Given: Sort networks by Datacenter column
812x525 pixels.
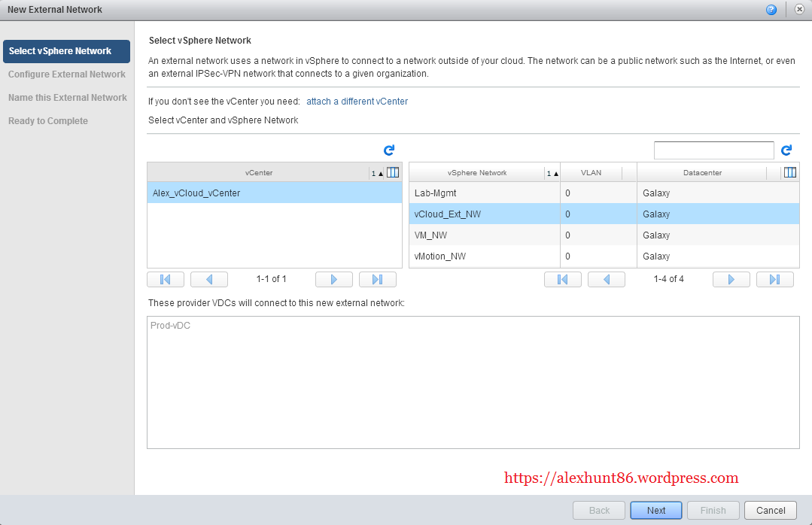Looking at the screenshot, I should tap(701, 173).
